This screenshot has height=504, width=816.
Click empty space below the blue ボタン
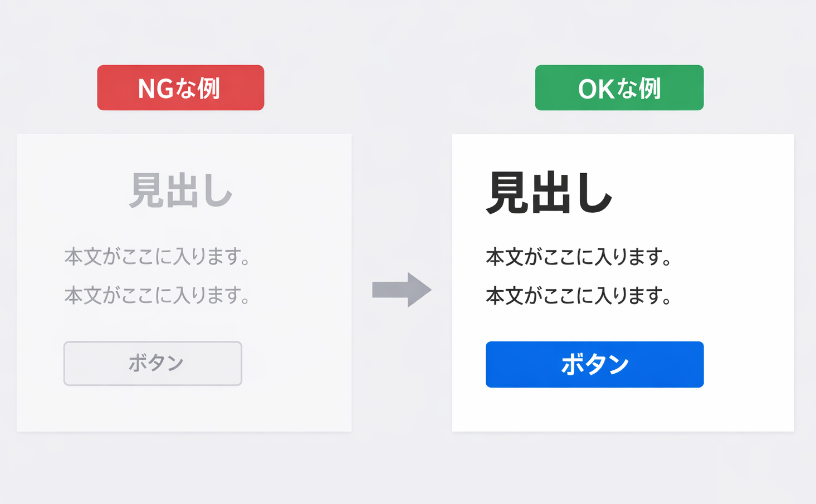pos(594,409)
